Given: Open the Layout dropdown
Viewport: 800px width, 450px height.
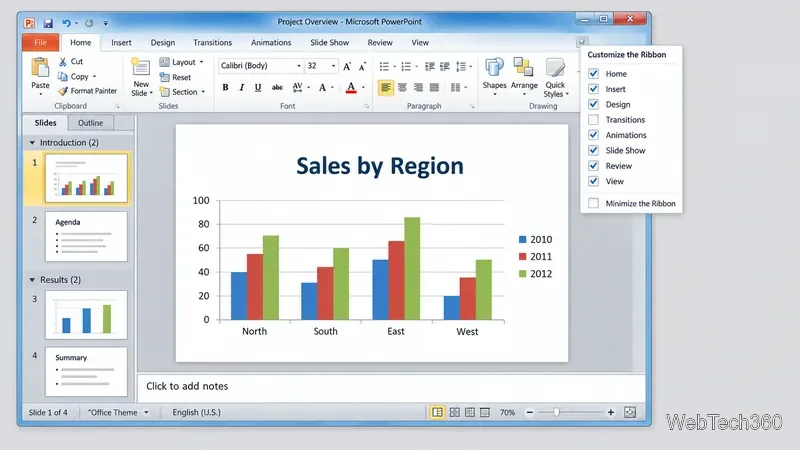Looking at the screenshot, I should (x=182, y=62).
